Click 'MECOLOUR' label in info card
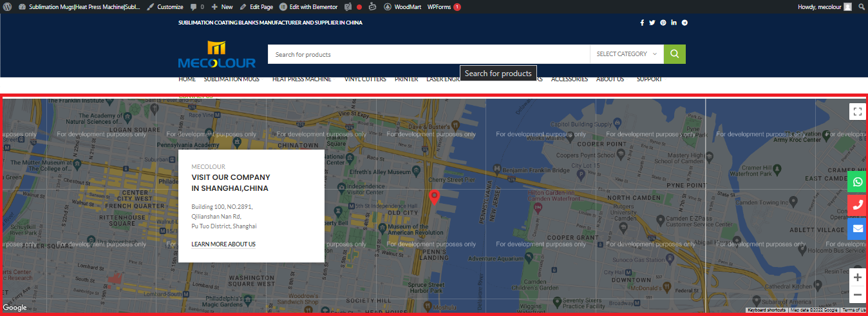The width and height of the screenshot is (868, 316). (208, 166)
